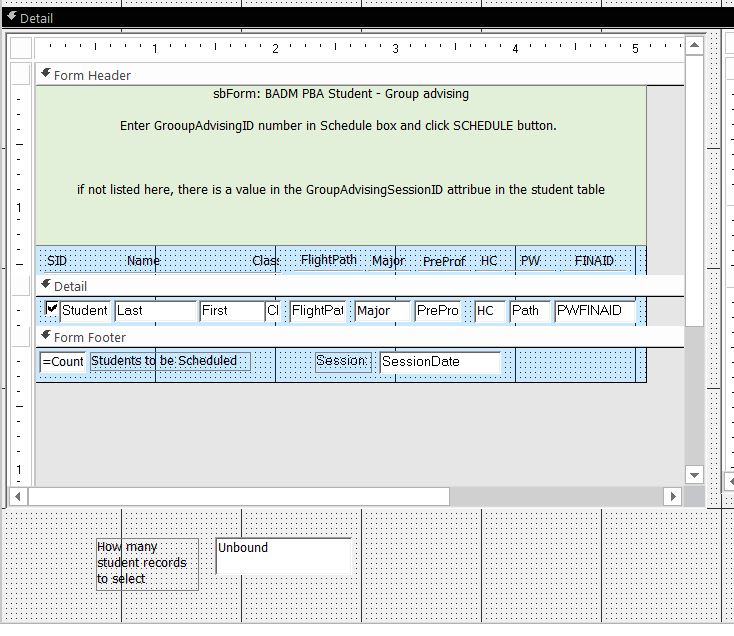This screenshot has width=734, height=636.
Task: Click the subform Form Footer section bar
Action: pos(360,337)
